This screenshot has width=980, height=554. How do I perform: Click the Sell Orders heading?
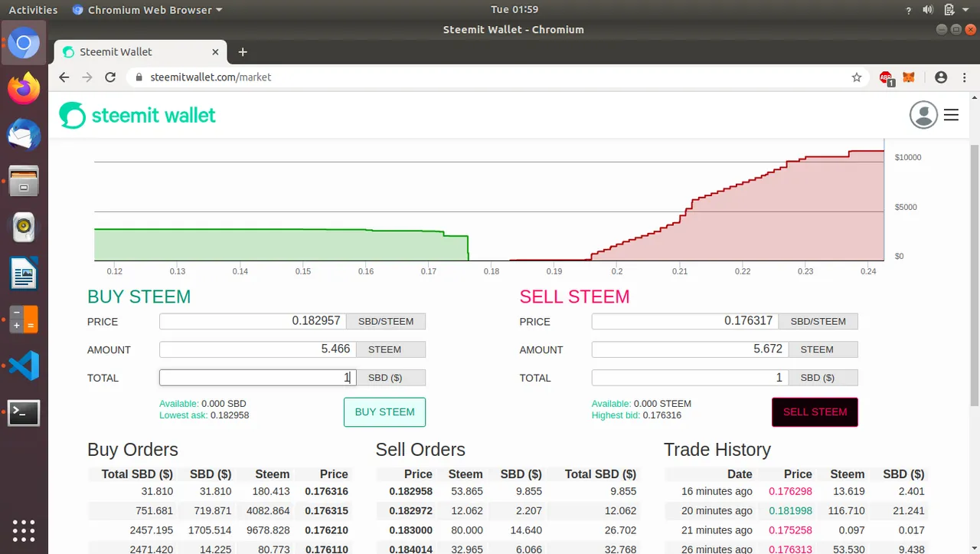click(420, 450)
